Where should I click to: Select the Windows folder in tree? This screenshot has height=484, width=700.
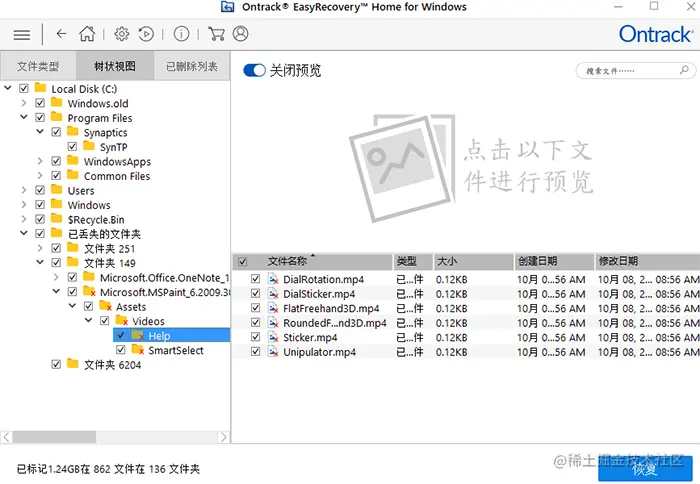tap(89, 205)
